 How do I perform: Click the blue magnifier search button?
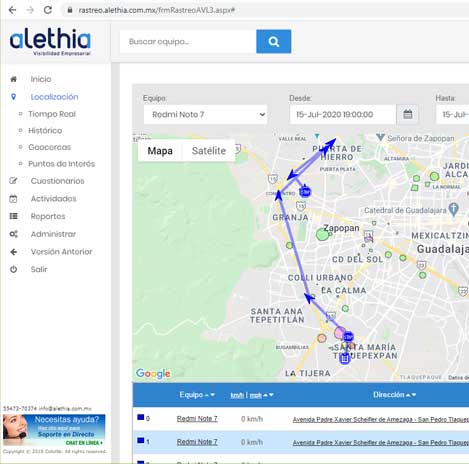click(273, 42)
